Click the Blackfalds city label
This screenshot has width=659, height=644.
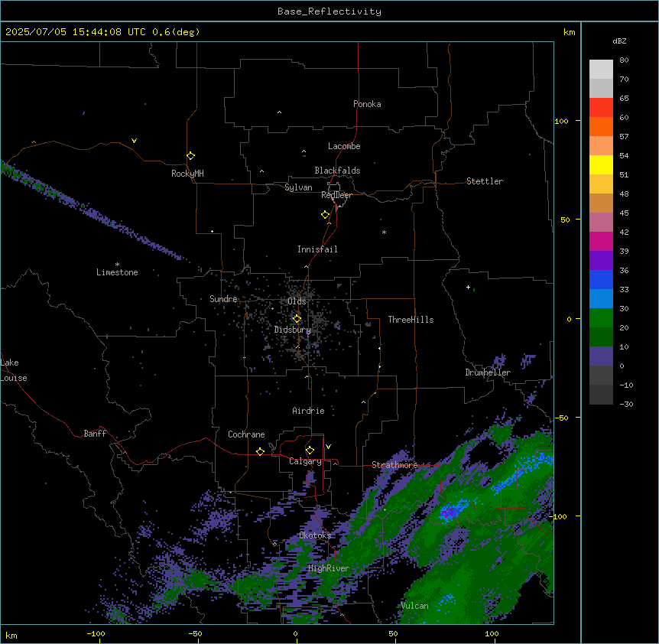337,171
